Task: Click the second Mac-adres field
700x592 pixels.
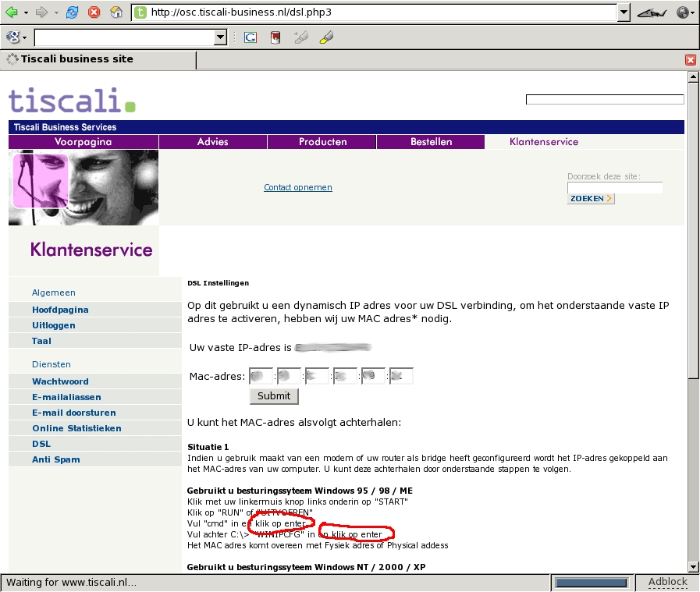Action: coord(289,376)
